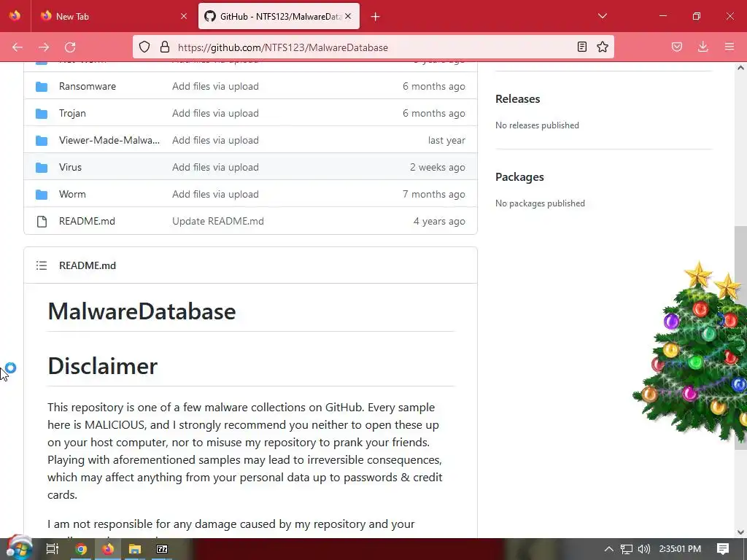Open the Firefox View icon in the tab bar
Viewport: 747px width, 560px height.
(x=15, y=16)
